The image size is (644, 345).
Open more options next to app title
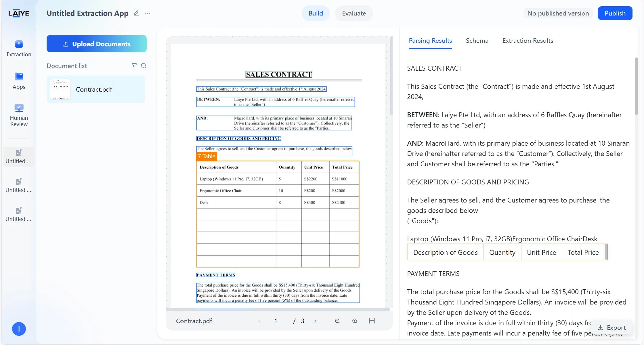point(148,13)
